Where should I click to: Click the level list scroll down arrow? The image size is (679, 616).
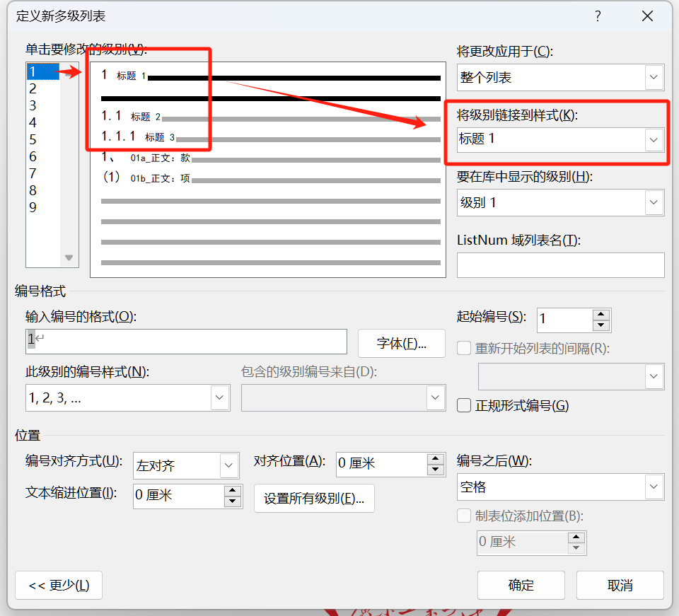tap(69, 257)
